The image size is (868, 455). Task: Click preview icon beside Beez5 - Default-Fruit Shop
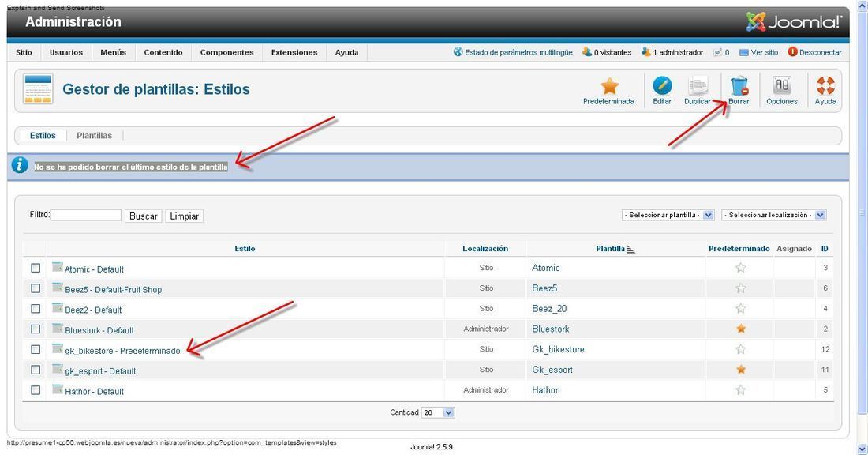tap(57, 288)
